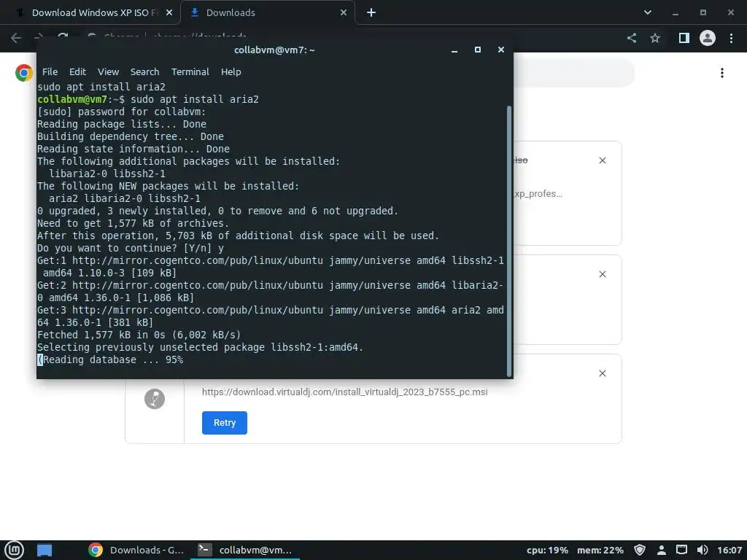Share this page from Chrome toolbar
This screenshot has width=747, height=560.
632,38
